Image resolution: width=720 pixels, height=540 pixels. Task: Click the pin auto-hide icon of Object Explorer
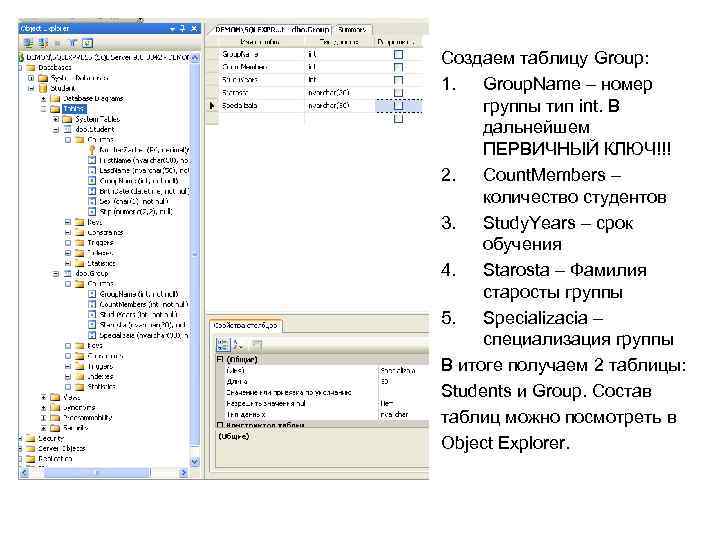tap(183, 28)
